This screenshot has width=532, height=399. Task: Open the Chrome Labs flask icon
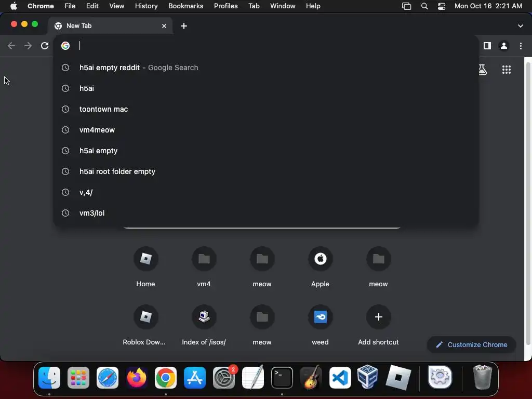pos(482,70)
